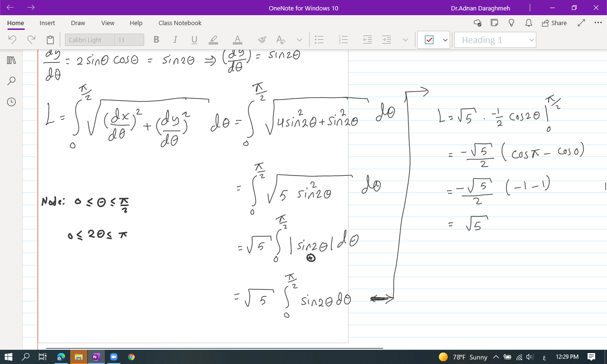Image resolution: width=607 pixels, height=364 pixels.
Task: Expand more paragraph options chevron
Action: coord(405,40)
